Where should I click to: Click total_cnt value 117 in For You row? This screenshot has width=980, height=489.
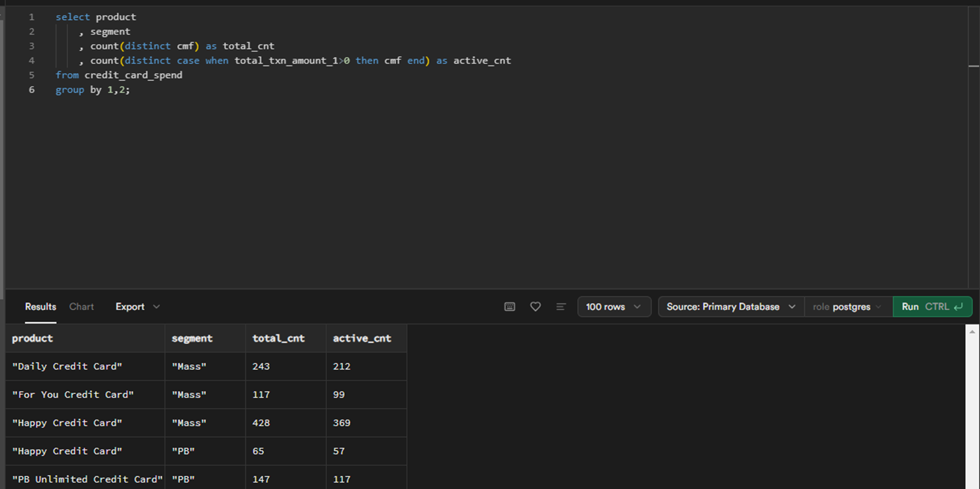(x=285, y=395)
